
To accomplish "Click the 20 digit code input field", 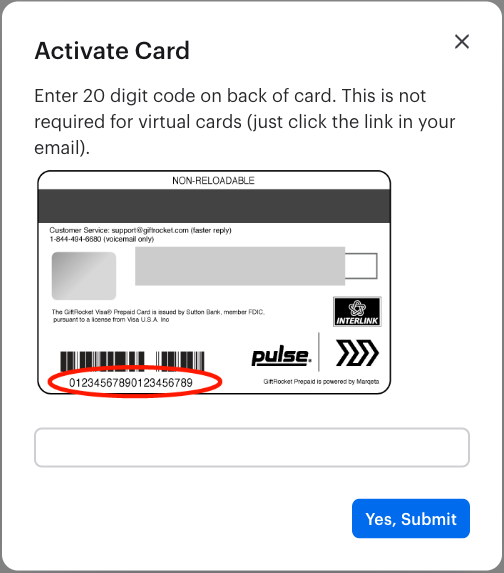I will point(252,447).
